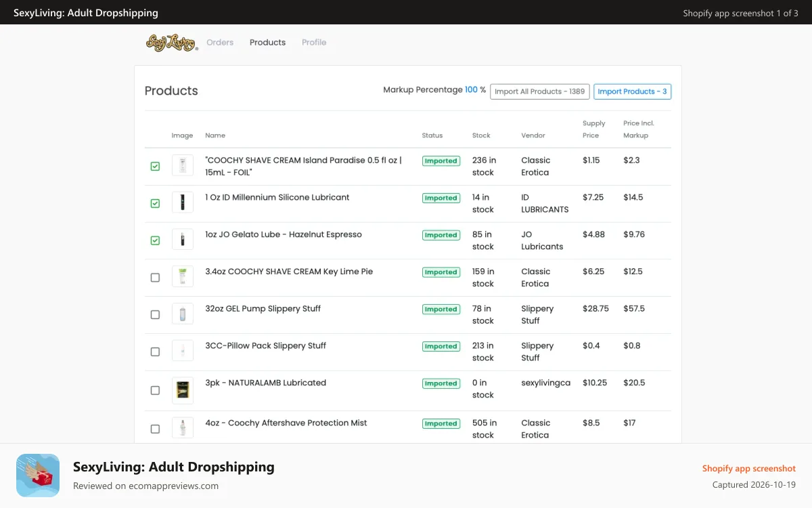Open thumbnail of ID Millennium Silicone Lubricant
This screenshot has width=812, height=508.
[183, 203]
